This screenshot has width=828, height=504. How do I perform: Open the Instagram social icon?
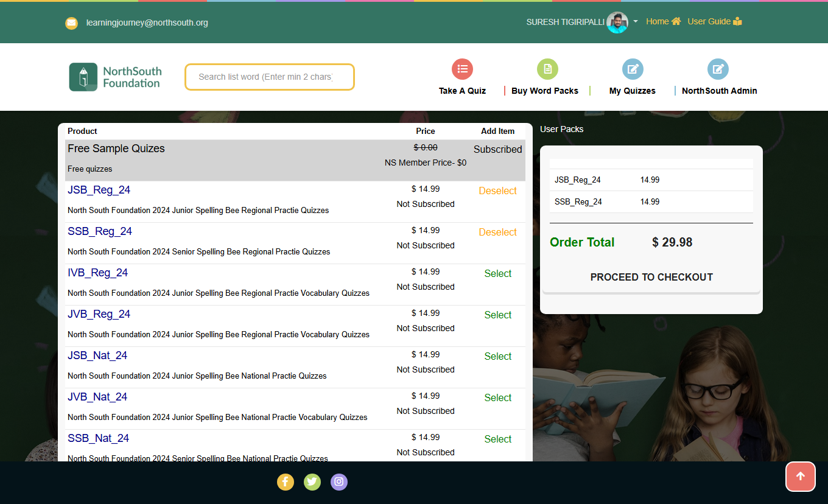coord(339,482)
